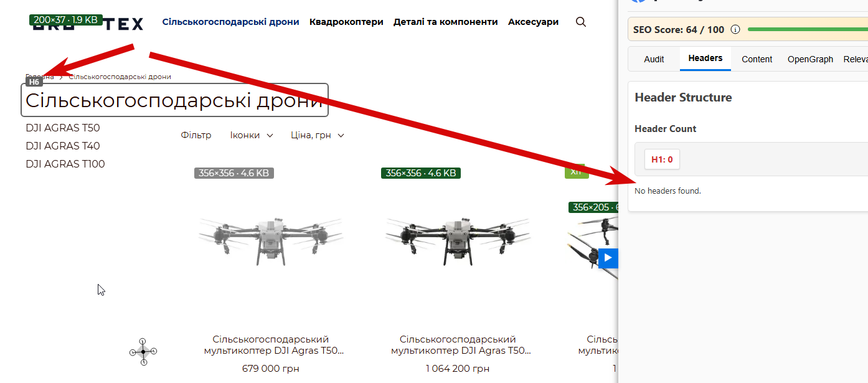Click the H6 heading badge
Screen dimensions: 868x383
[34, 82]
